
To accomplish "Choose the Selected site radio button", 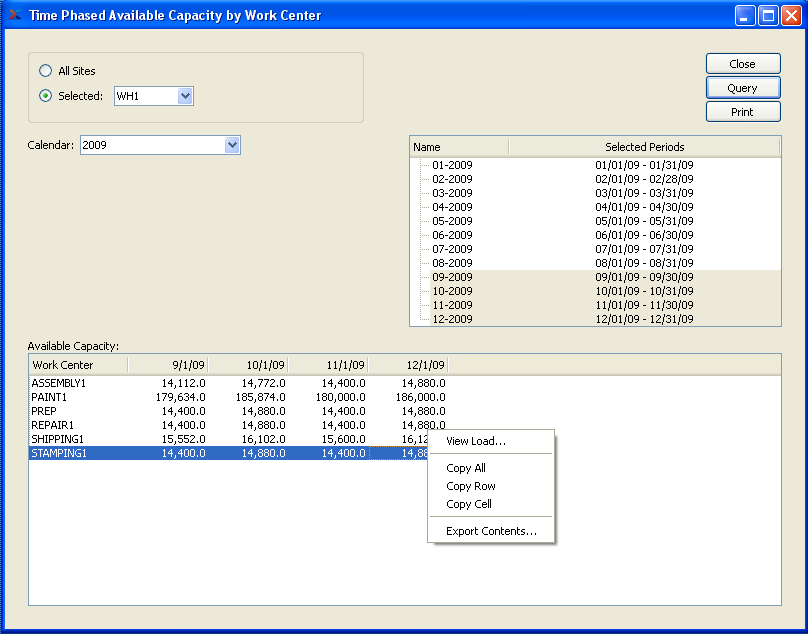I will pyautogui.click(x=45, y=96).
